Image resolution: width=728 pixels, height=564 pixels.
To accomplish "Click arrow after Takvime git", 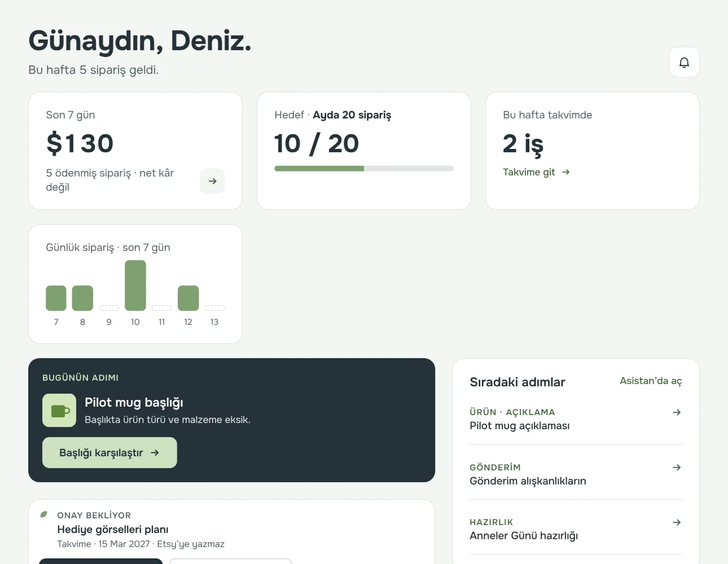I will pos(566,172).
